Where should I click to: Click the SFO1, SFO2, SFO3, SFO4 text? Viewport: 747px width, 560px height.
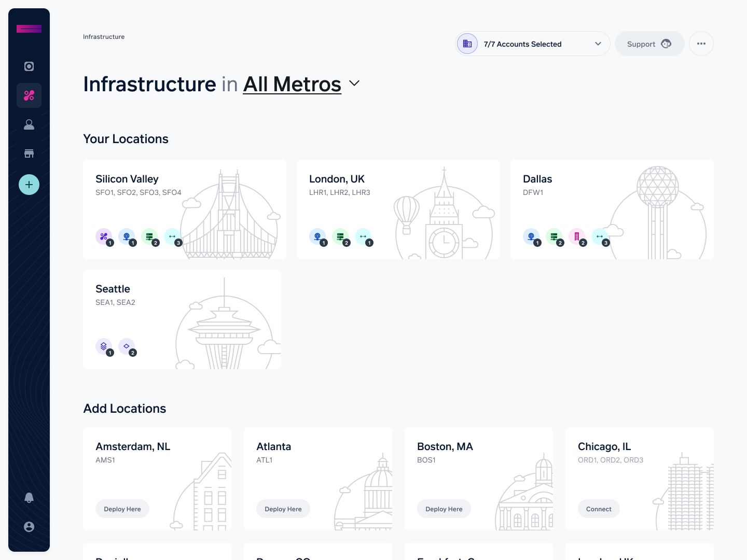[x=139, y=192]
